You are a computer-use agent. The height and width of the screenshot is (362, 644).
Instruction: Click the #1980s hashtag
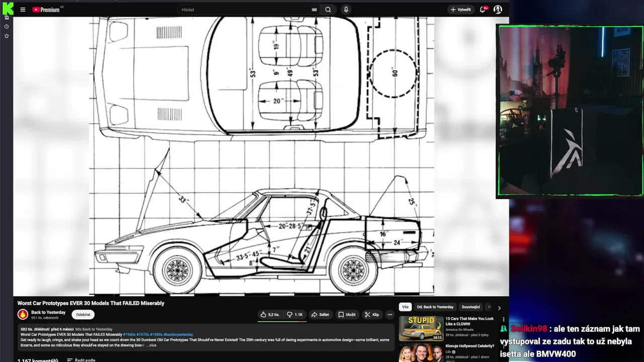click(x=156, y=334)
